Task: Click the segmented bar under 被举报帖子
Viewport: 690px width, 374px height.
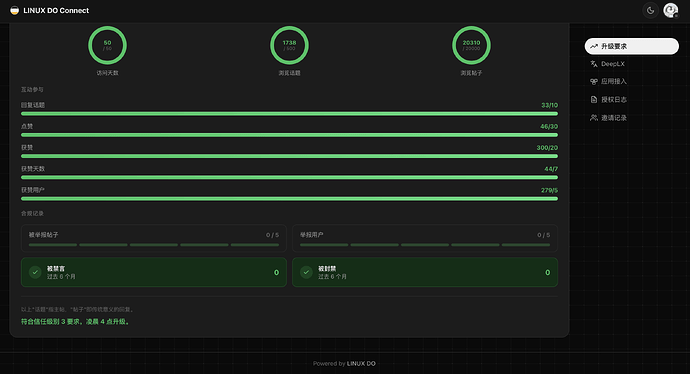Action: coord(154,245)
